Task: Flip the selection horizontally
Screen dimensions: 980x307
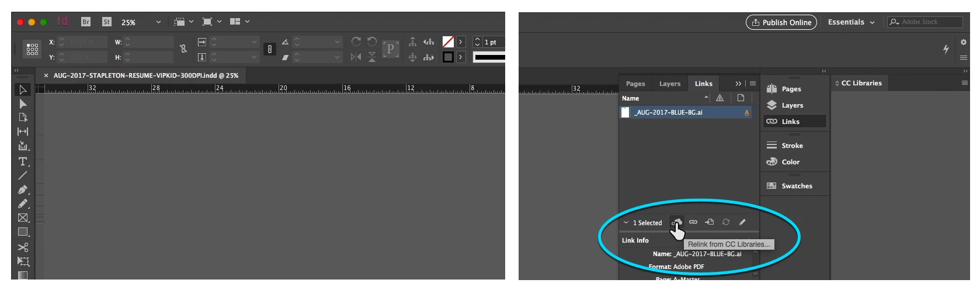Action: pos(356,57)
